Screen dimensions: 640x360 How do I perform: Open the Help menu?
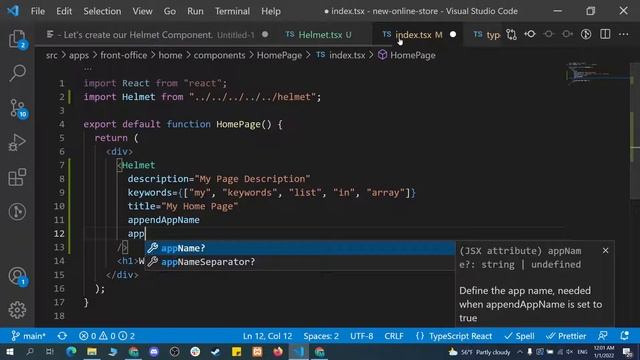tap(271, 11)
